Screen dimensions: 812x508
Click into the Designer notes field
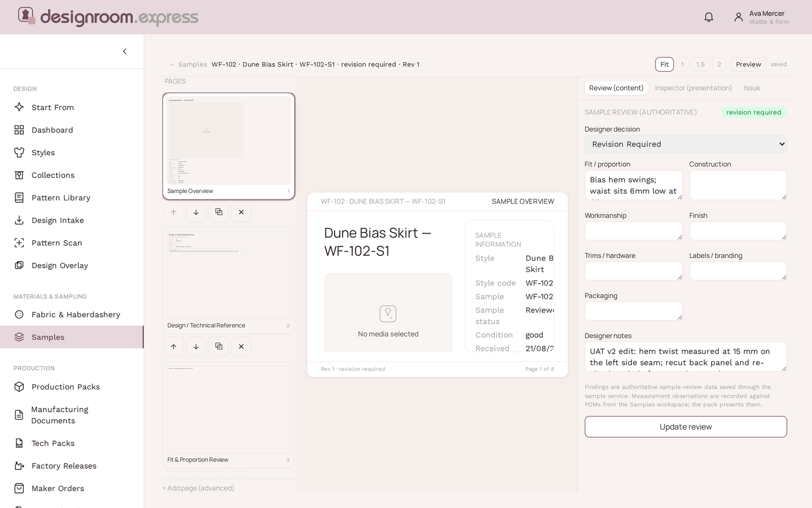click(685, 357)
